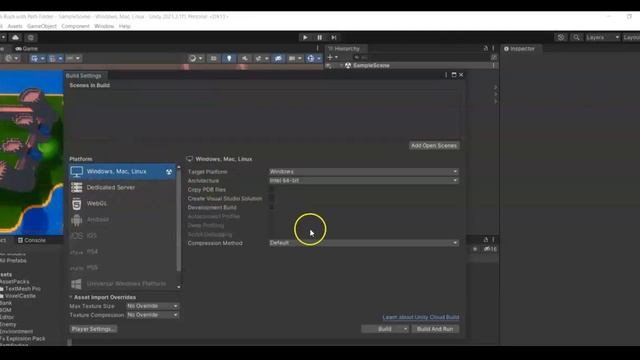640x360 pixels.
Task: Toggle scene lighting lightbulb icon
Action: coord(229,58)
